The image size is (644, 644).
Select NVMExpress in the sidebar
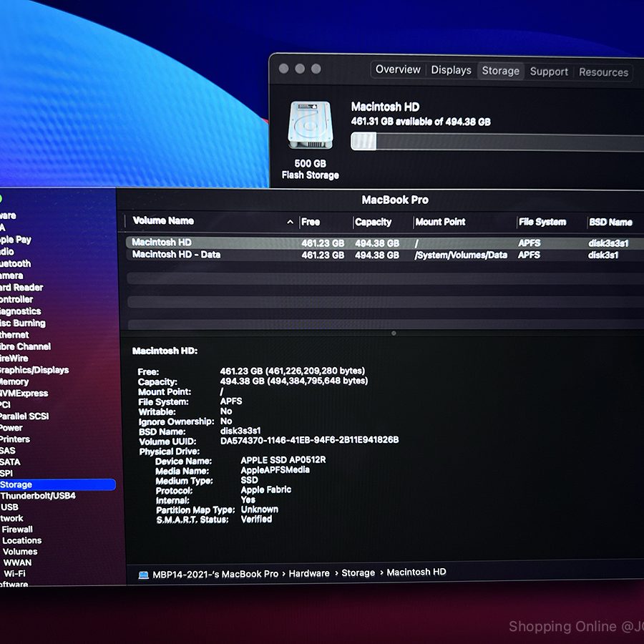coord(24,393)
